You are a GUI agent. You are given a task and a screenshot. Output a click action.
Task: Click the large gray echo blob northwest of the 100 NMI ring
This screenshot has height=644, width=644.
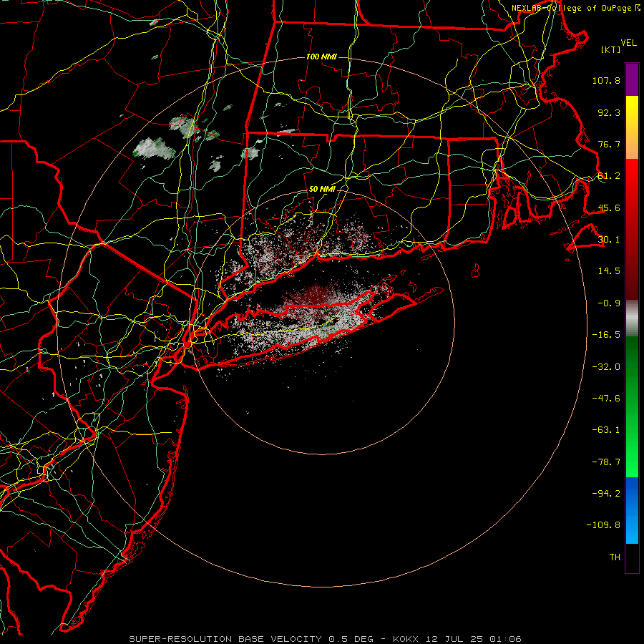tap(154, 148)
